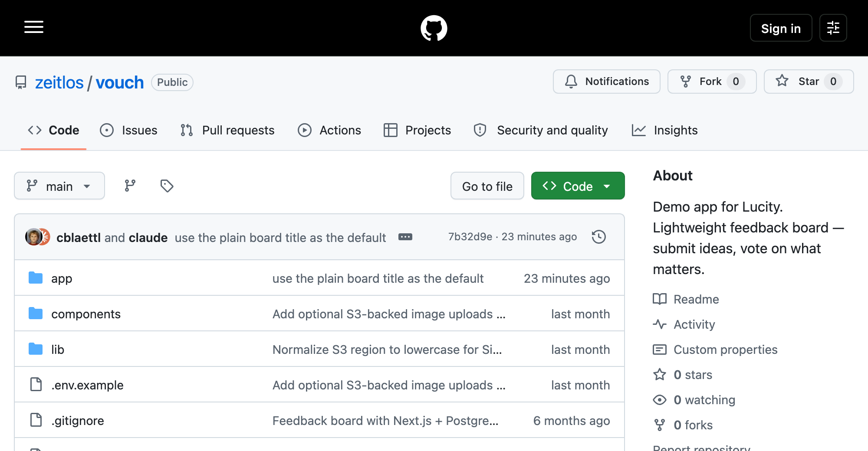Screen dimensions: 868x451
Task: Open the Activity link
Action: pyautogui.click(x=694, y=324)
